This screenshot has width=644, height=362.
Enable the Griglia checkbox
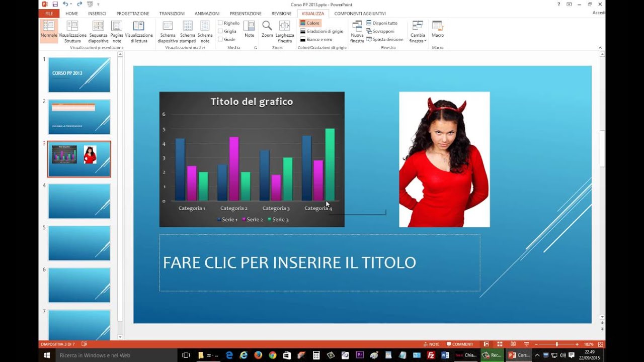click(220, 31)
